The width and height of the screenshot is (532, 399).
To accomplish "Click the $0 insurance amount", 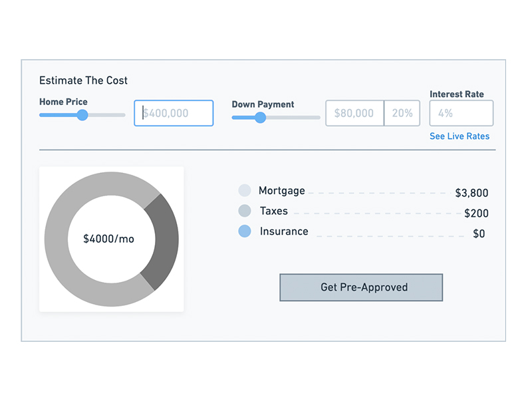I will pyautogui.click(x=479, y=234).
